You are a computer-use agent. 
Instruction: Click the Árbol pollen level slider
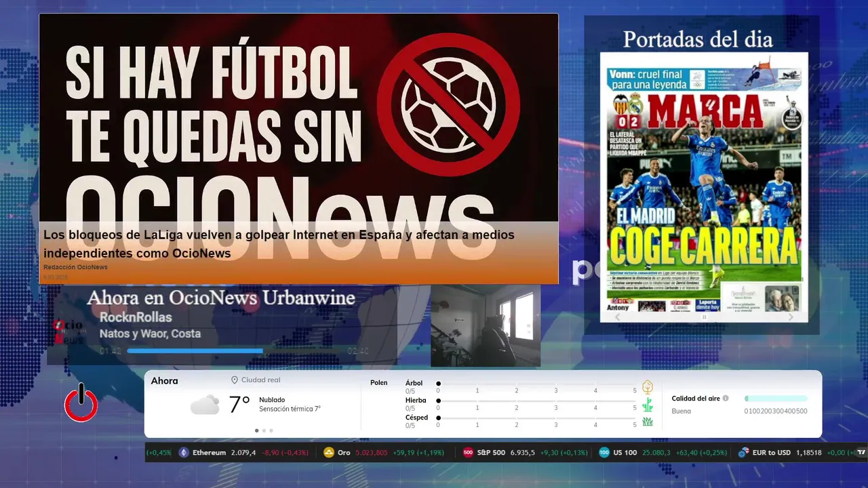click(536, 384)
